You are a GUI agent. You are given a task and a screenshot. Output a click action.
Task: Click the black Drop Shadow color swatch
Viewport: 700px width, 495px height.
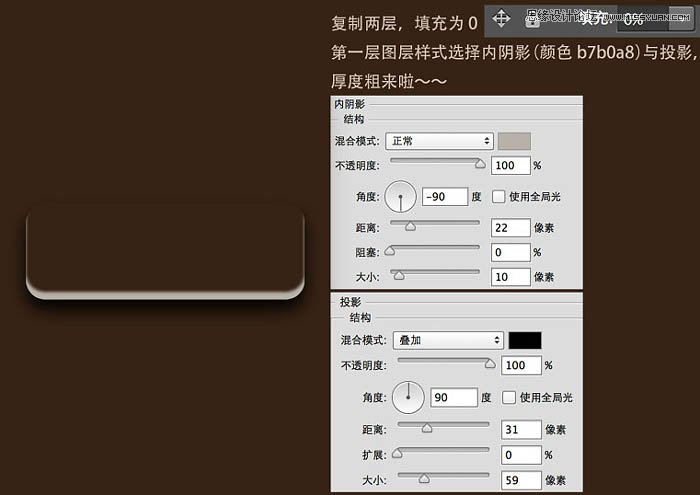[x=525, y=340]
